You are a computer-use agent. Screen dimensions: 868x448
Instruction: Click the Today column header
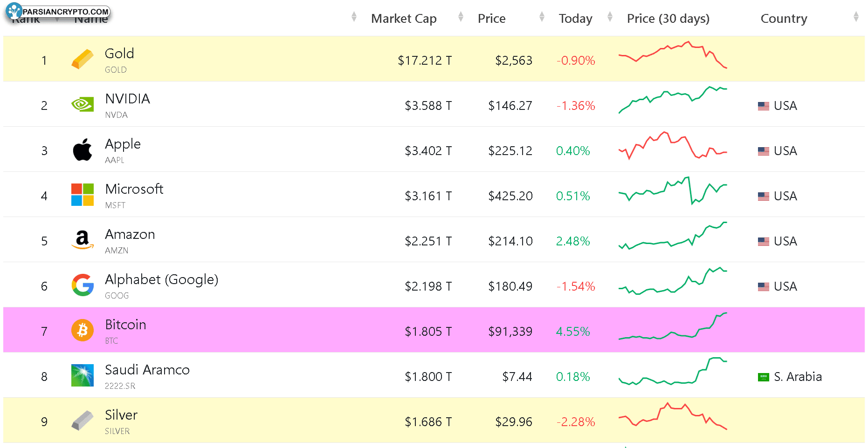576,19
